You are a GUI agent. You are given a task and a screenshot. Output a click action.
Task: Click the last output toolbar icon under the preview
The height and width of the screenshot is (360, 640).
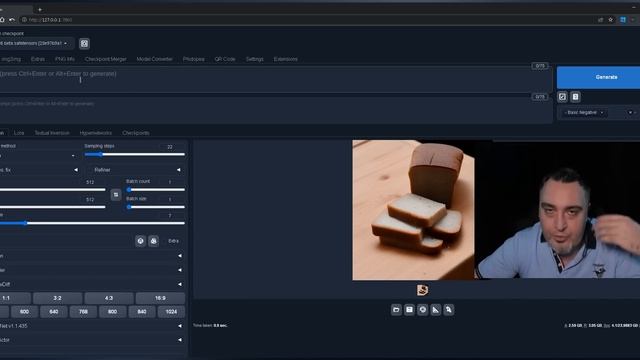pyautogui.click(x=449, y=310)
